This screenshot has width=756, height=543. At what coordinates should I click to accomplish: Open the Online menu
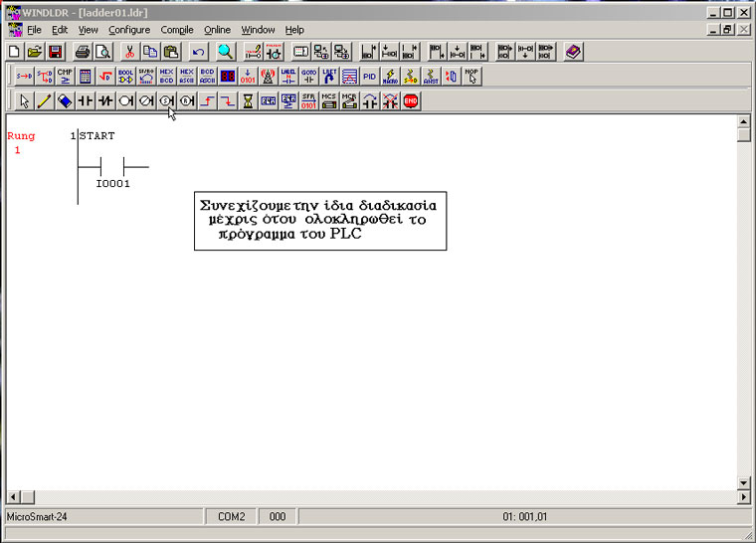click(x=217, y=30)
